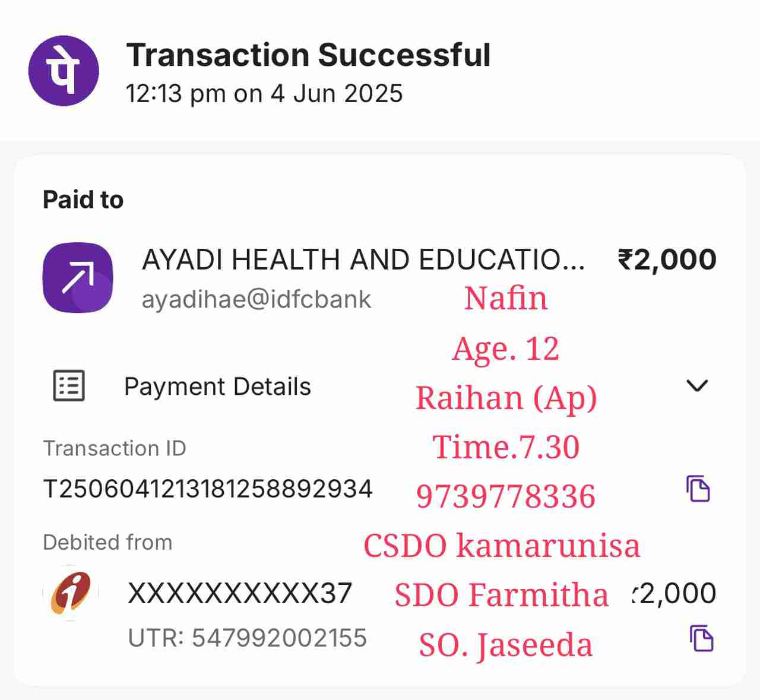Viewport: 760px width, 700px height.
Task: Click the ICICI bank logo
Action: tap(71, 593)
